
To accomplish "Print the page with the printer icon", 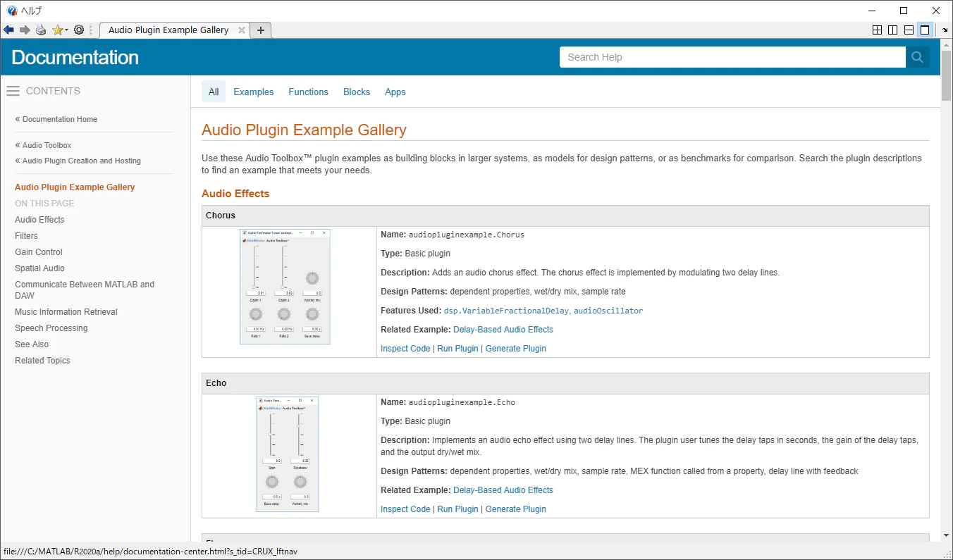I will [x=41, y=30].
